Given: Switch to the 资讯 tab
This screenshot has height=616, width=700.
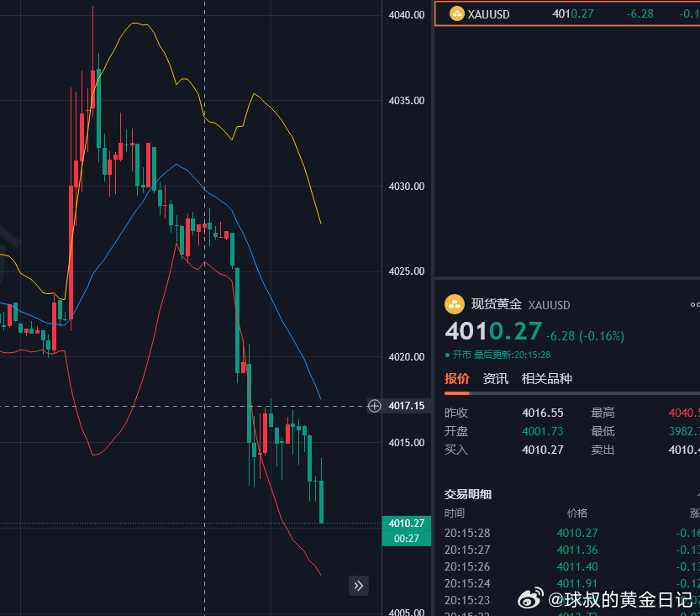Looking at the screenshot, I should (496, 378).
